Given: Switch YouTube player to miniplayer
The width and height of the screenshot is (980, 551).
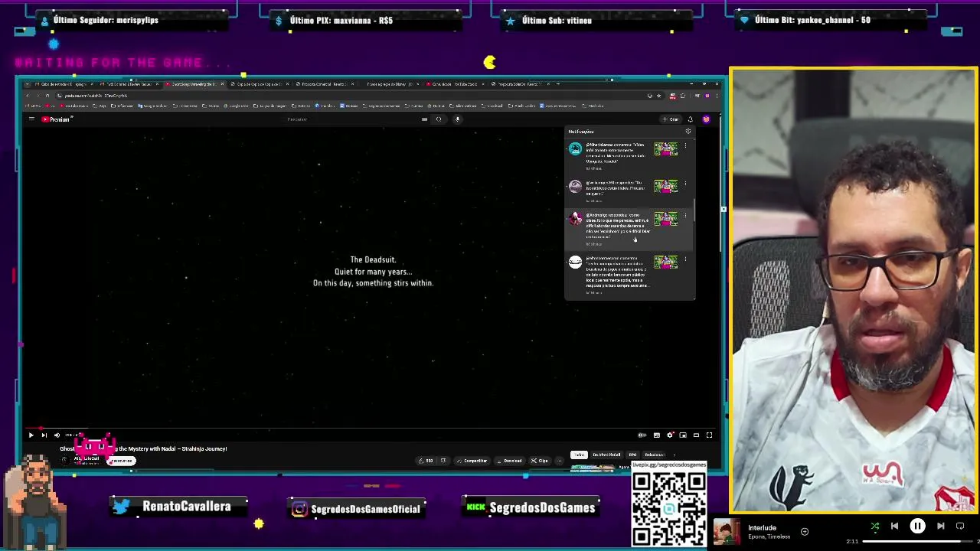Looking at the screenshot, I should (x=683, y=435).
